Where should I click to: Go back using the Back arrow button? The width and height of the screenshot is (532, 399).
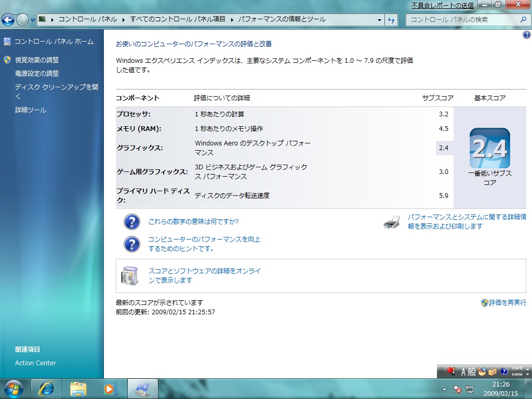point(8,20)
